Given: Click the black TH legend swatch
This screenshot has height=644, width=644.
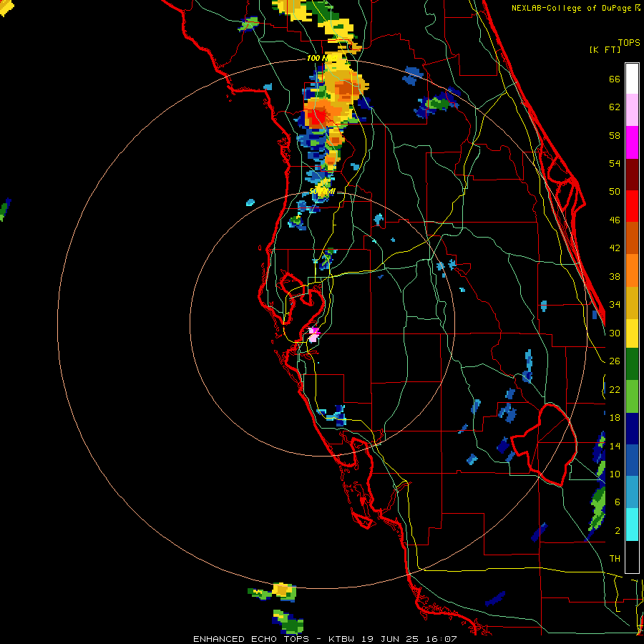Looking at the screenshot, I should (x=632, y=557).
